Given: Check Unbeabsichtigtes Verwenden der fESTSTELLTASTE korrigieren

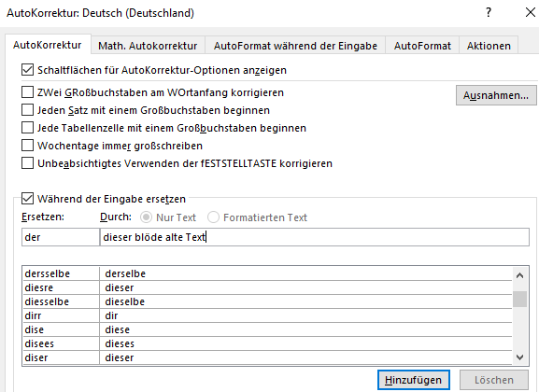Looking at the screenshot, I should click(x=27, y=162).
